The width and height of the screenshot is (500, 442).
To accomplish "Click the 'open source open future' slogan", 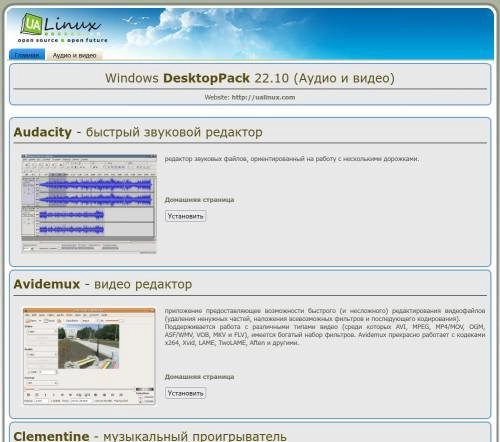I will 63,40.
